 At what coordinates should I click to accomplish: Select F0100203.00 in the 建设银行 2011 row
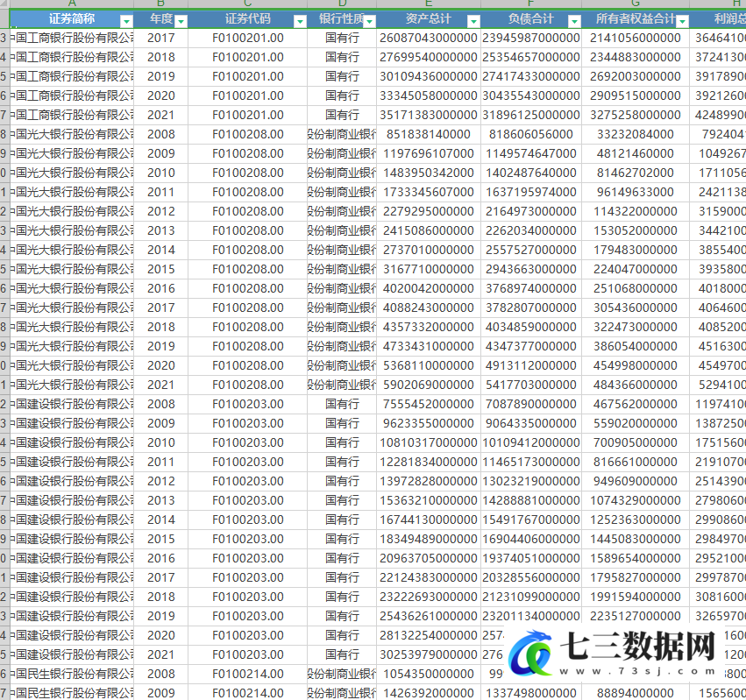[248, 462]
